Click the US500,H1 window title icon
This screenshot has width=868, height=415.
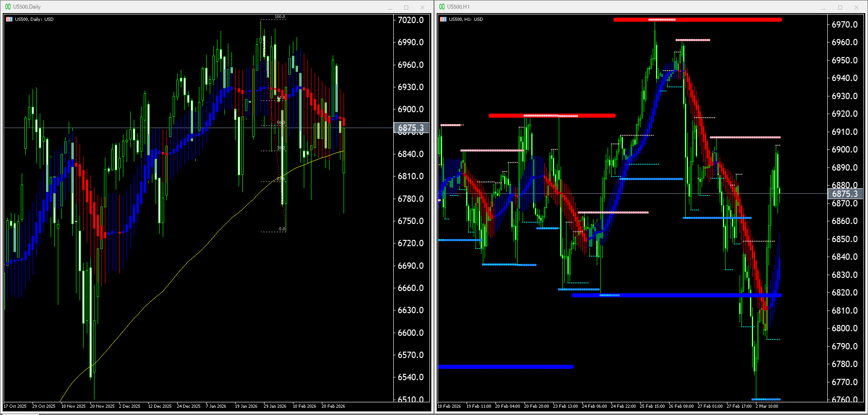(442, 7)
